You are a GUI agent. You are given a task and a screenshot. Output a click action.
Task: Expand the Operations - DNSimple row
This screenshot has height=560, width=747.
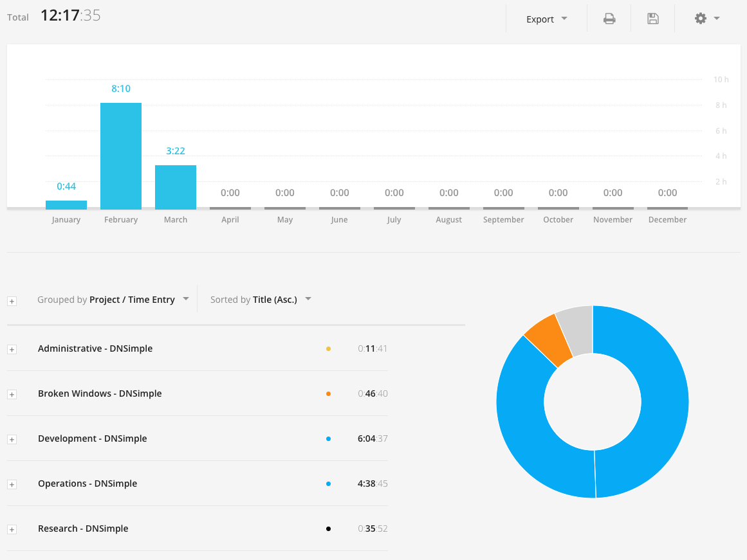tap(12, 484)
